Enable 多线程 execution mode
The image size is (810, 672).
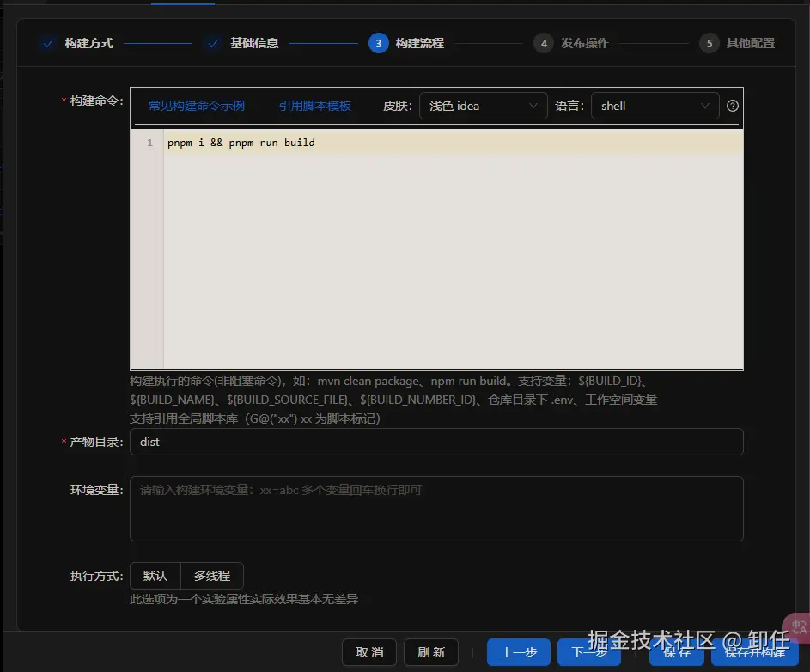pyautogui.click(x=211, y=576)
